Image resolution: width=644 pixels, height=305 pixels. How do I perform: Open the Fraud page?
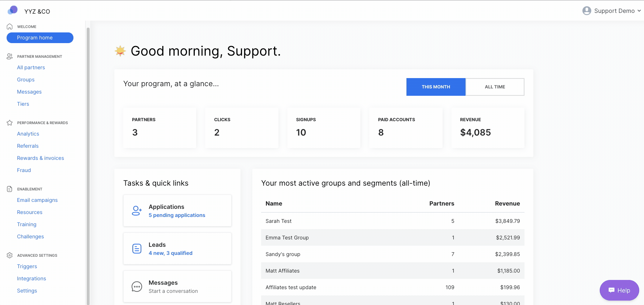(24, 170)
